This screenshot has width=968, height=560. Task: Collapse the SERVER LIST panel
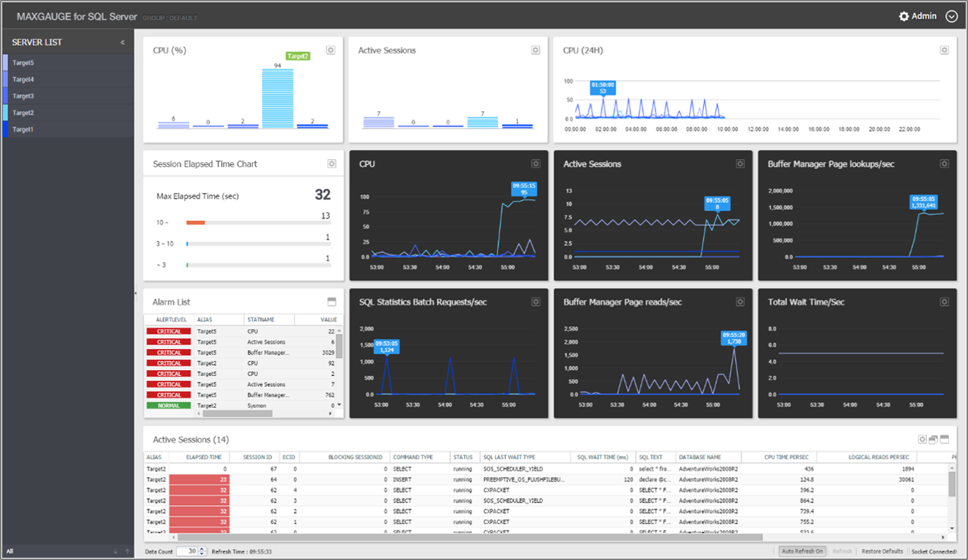tap(122, 43)
